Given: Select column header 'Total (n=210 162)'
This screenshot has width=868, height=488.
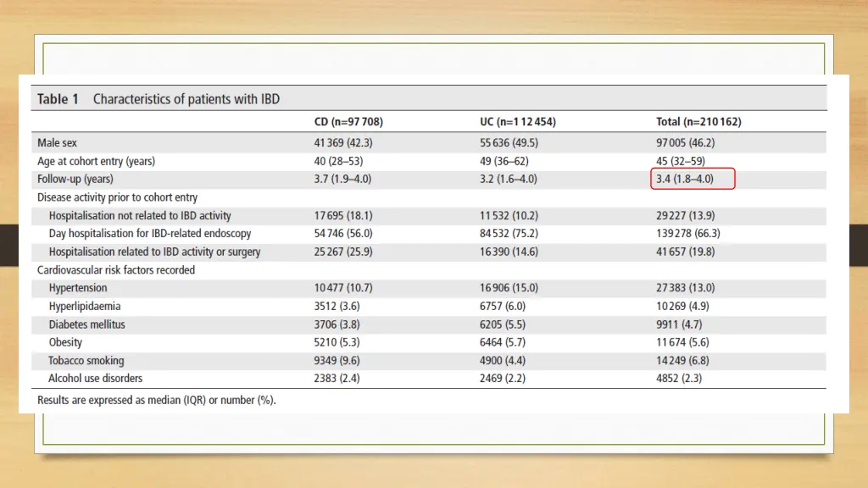Looking at the screenshot, I should pos(698,122).
